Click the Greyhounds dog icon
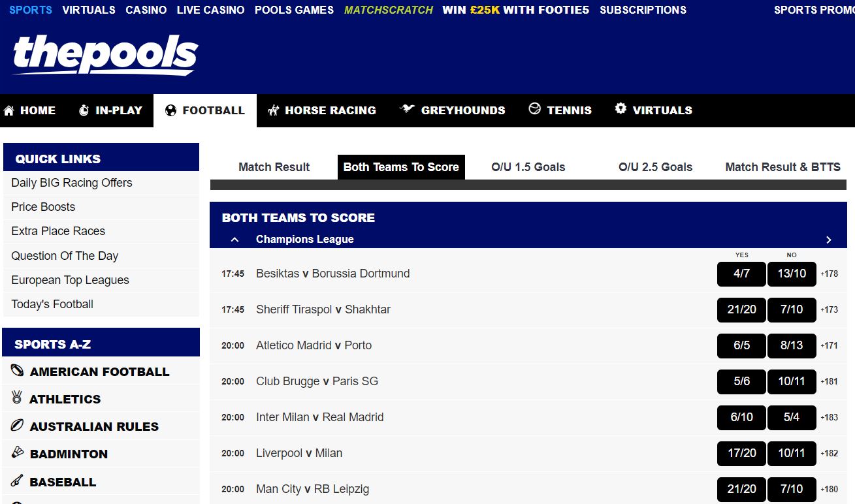855x504 pixels. tap(408, 109)
